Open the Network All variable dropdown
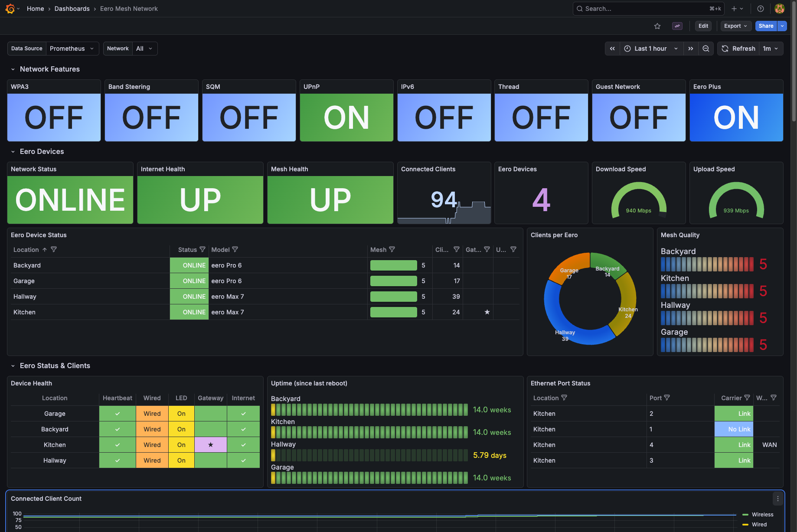Image resolution: width=797 pixels, height=532 pixels. pos(144,49)
